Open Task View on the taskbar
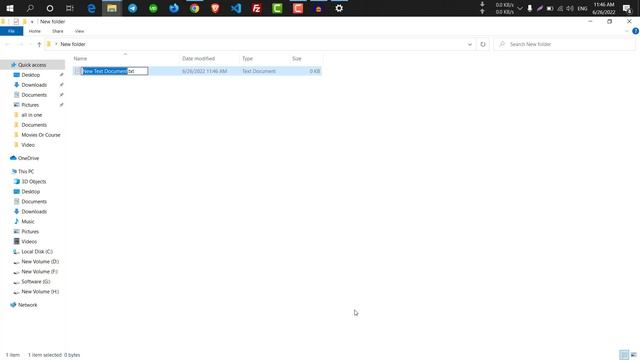Screen dimensions: 640x360 70,8
